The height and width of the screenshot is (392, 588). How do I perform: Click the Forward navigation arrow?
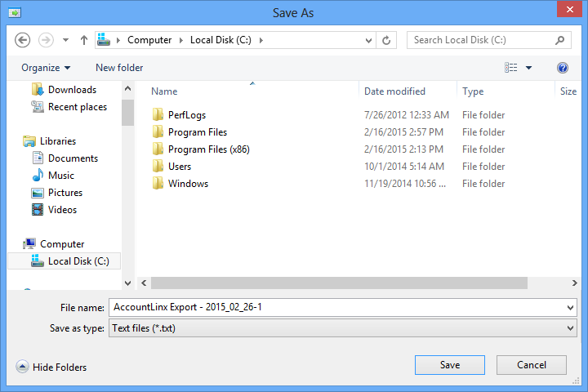coord(46,40)
